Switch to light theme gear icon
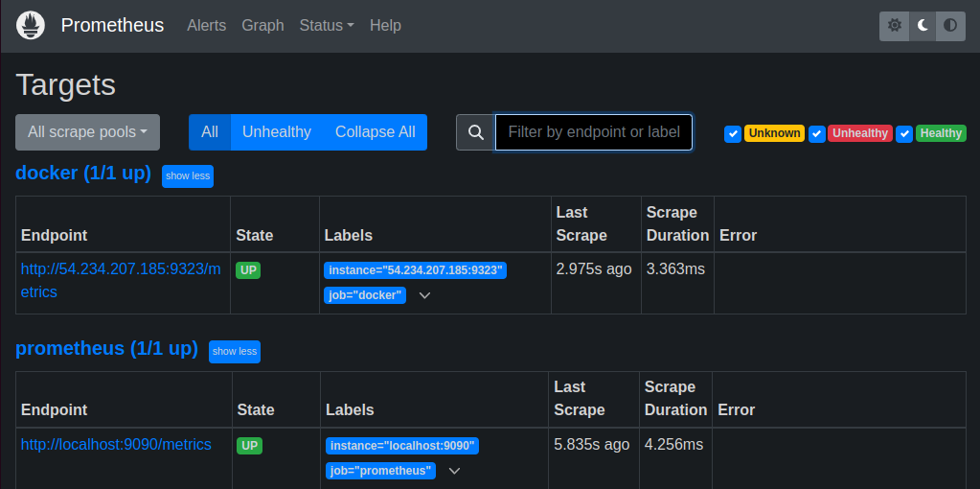 [x=895, y=26]
